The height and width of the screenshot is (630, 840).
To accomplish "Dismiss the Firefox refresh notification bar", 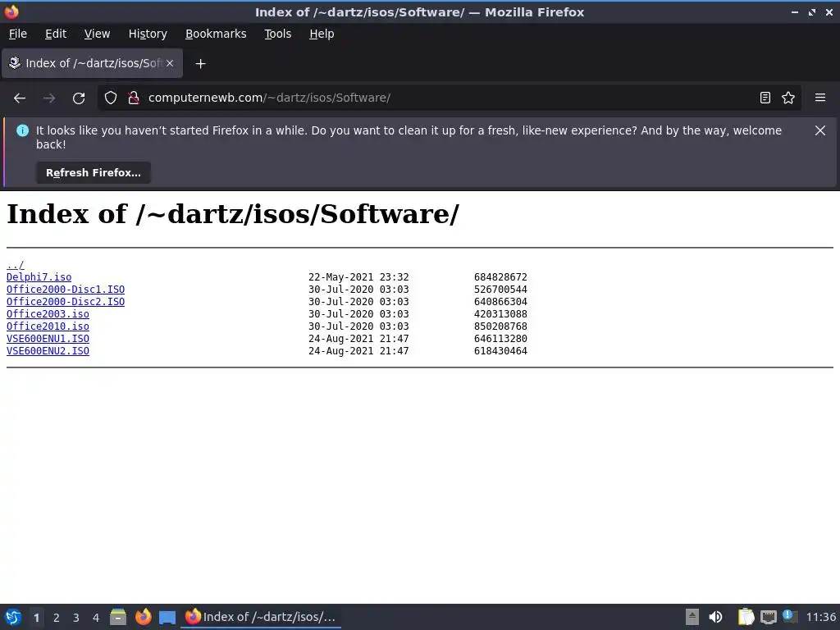I will coord(820,130).
